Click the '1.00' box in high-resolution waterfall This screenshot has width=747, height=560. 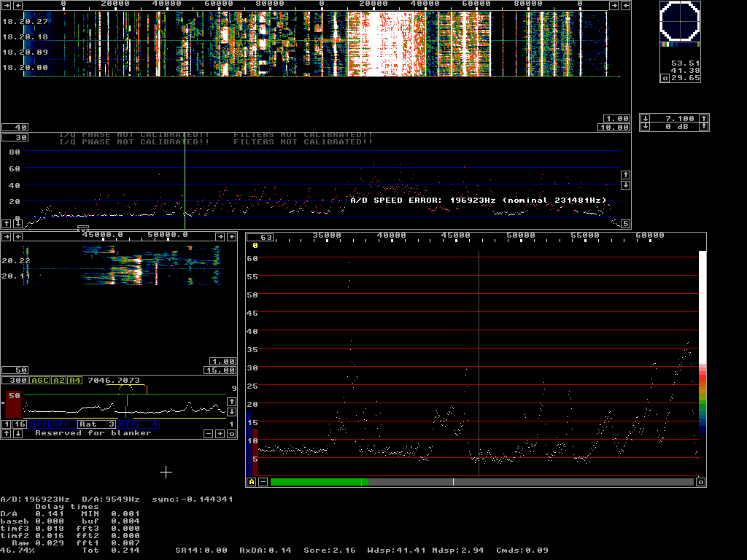(x=222, y=362)
